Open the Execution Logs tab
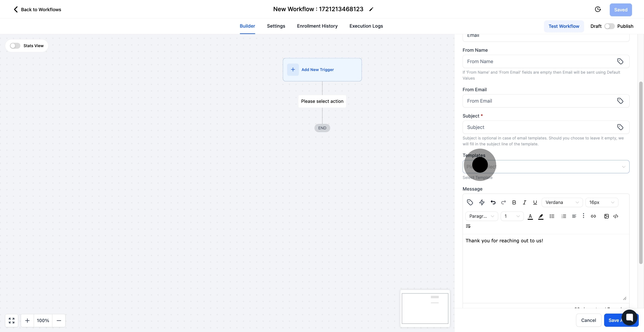Screen dimensions: 644x332 pos(366,26)
